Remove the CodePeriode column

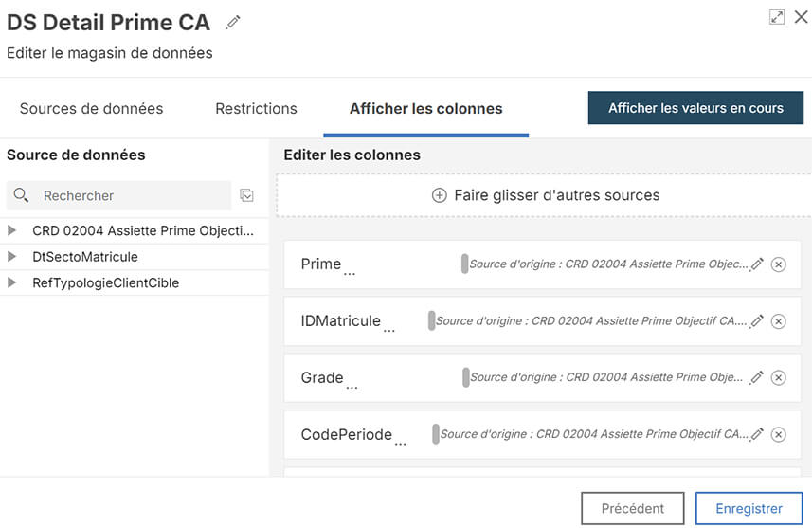coord(778,434)
